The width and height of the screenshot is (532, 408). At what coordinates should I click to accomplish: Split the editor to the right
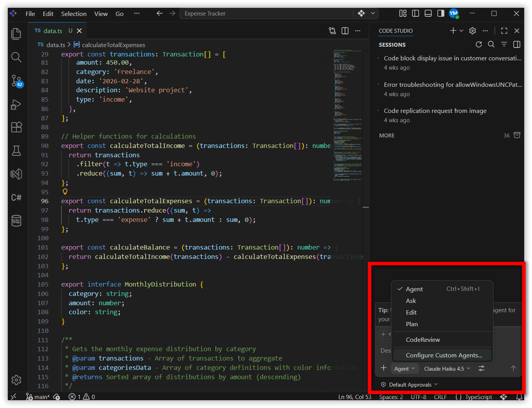(345, 31)
